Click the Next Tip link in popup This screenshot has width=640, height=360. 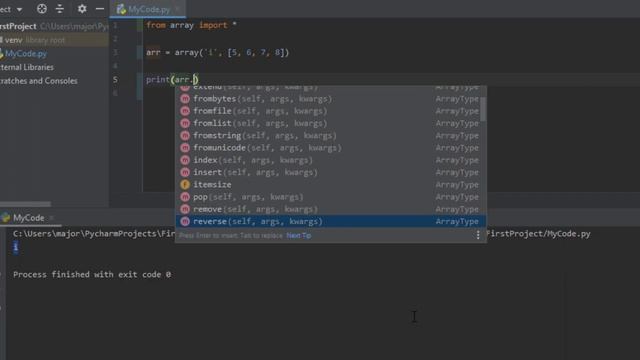pyautogui.click(x=299, y=236)
